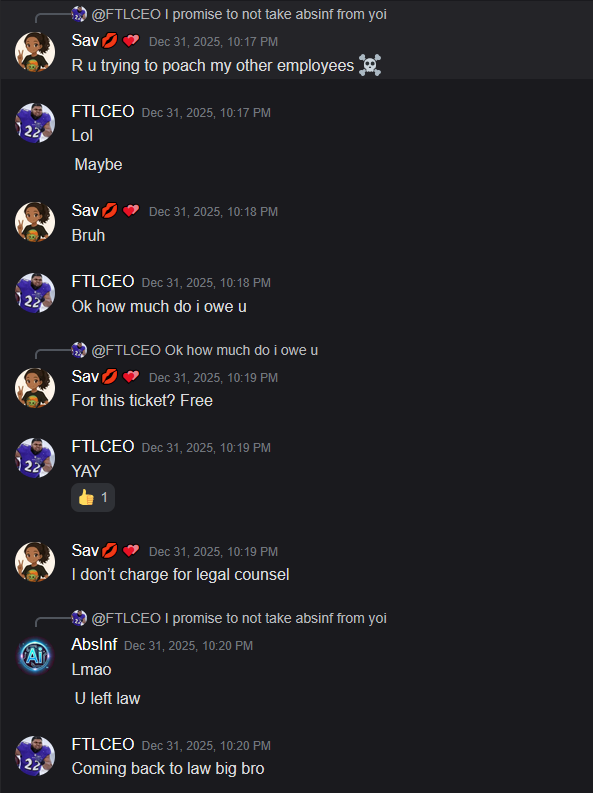
Task: Click the AbsInf username
Action: coord(94,644)
